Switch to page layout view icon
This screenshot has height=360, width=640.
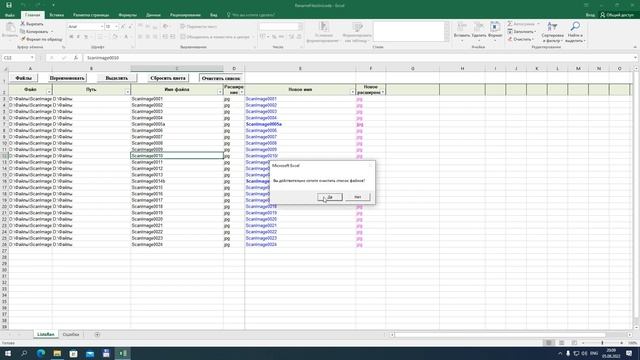[562, 343]
